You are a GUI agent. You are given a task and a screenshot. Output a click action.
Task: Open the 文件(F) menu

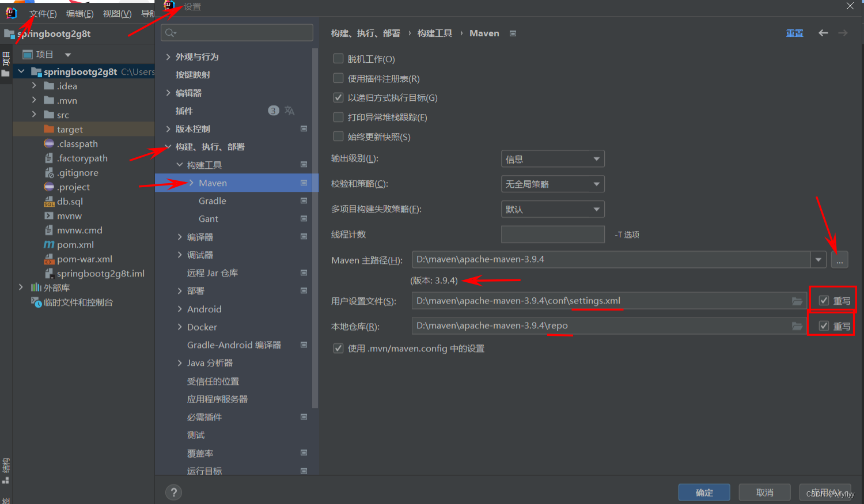(x=43, y=13)
